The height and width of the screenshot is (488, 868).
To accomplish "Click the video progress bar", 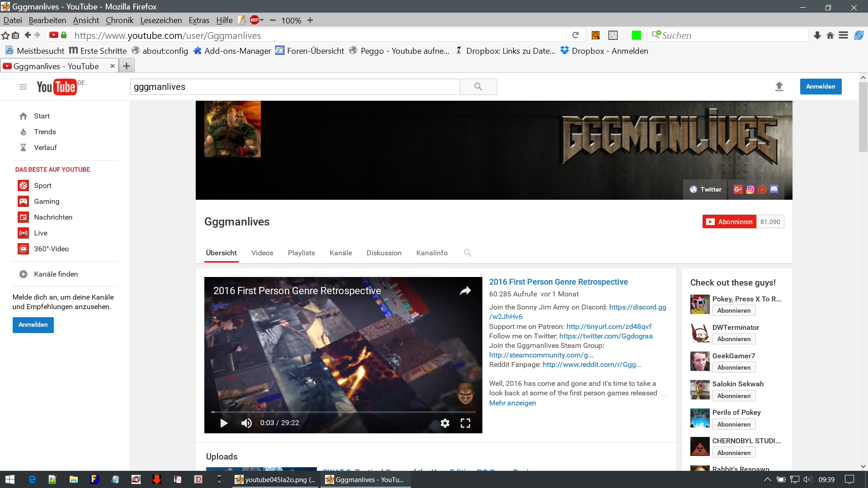I will tap(343, 412).
